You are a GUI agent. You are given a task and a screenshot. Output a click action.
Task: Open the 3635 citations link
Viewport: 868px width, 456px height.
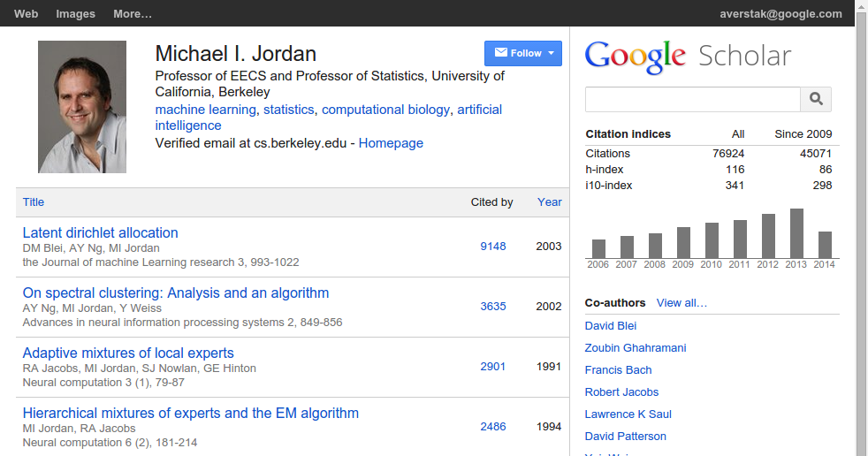[x=492, y=306]
